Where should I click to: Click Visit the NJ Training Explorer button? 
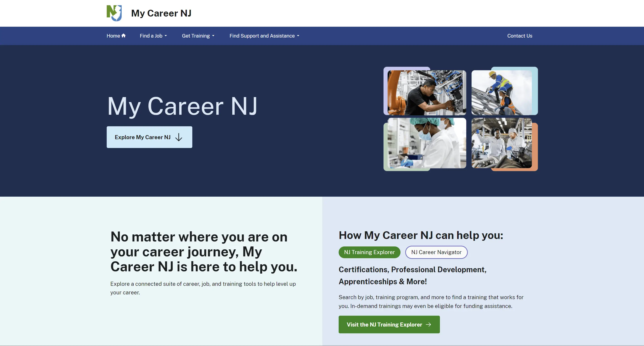[x=389, y=324]
